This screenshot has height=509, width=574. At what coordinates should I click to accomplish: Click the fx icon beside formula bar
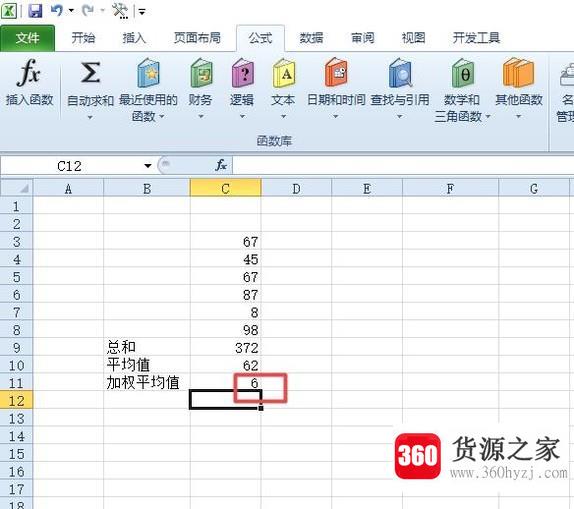coord(221,166)
